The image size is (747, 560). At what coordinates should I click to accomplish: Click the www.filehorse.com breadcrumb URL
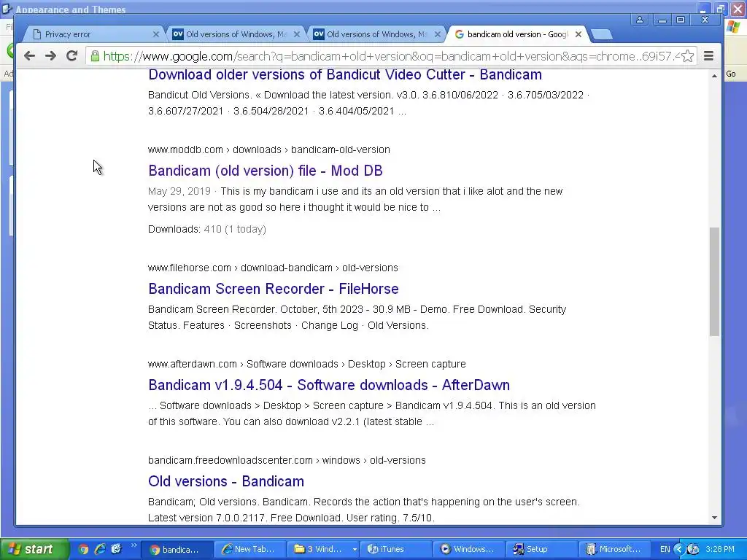(273, 268)
